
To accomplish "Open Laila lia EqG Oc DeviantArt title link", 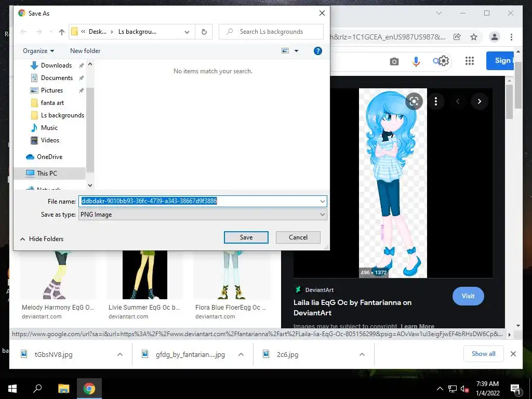I will point(353,308).
